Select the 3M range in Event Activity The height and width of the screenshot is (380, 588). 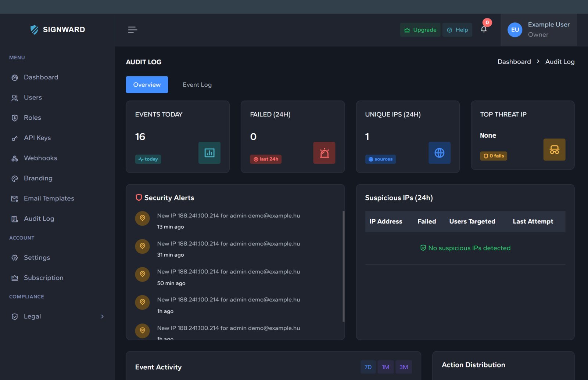pos(404,367)
